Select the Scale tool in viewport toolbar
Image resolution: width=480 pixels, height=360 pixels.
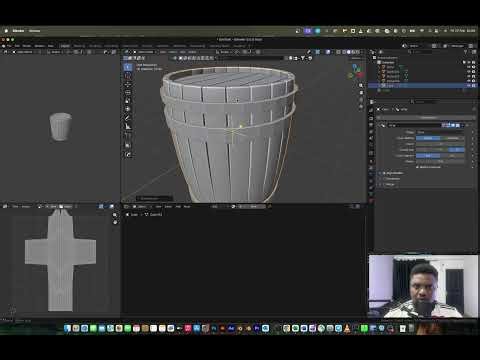click(x=128, y=101)
